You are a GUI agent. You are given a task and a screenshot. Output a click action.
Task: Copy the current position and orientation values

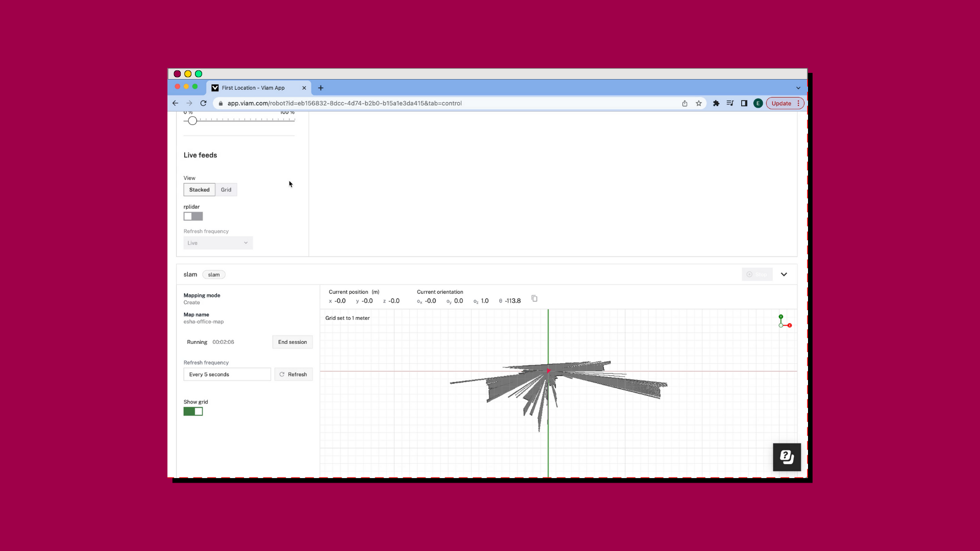(534, 298)
